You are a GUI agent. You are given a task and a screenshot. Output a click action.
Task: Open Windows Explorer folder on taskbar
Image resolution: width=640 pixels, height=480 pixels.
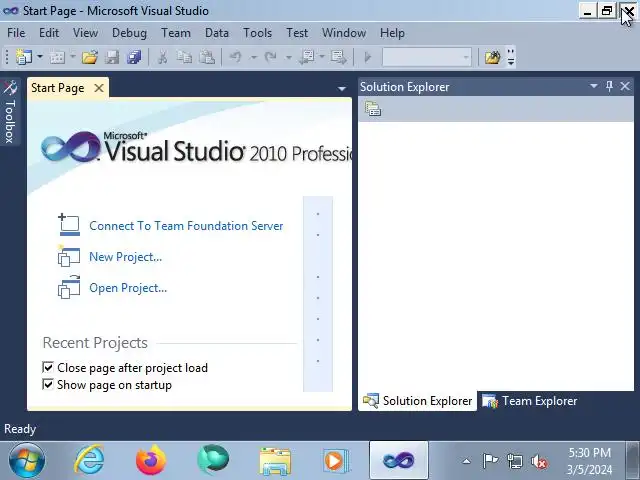tap(275, 460)
